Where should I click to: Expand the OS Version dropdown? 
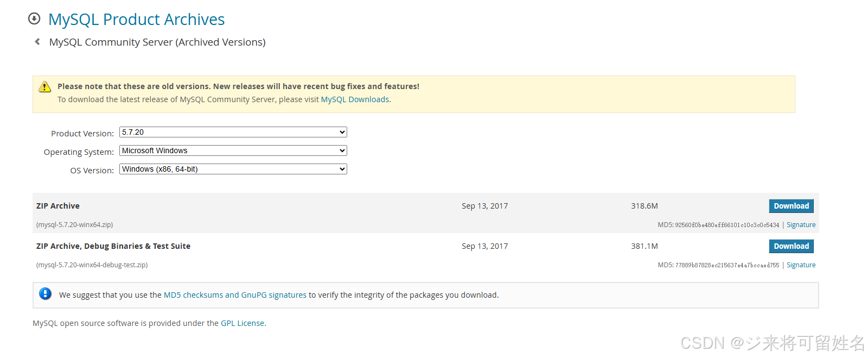(233, 169)
